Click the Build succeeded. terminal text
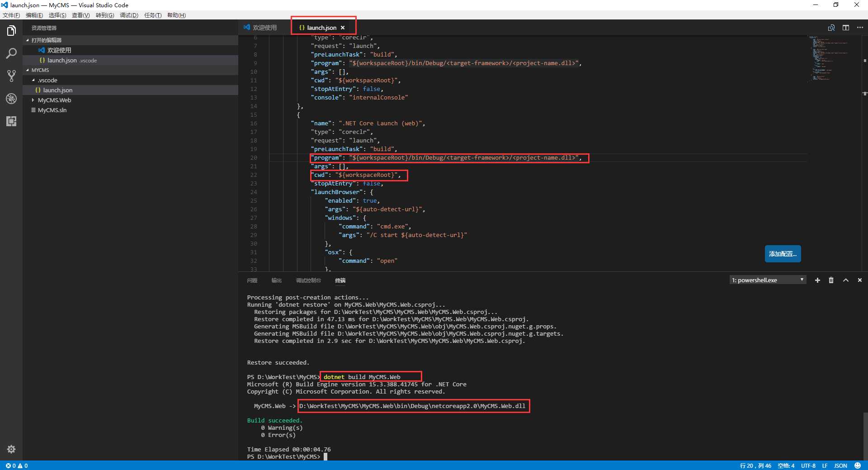868x470 pixels. (x=275, y=421)
